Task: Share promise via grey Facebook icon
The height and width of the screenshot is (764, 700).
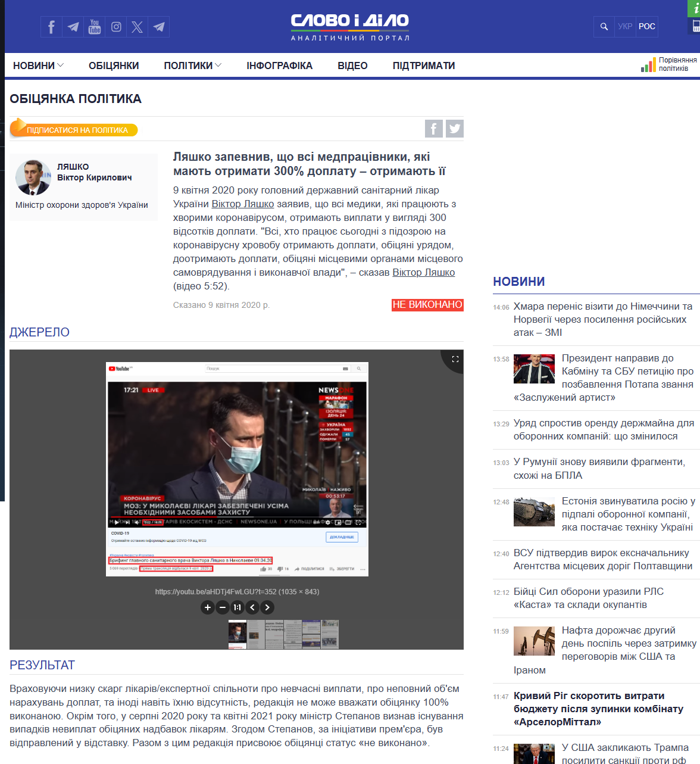Action: 434,129
